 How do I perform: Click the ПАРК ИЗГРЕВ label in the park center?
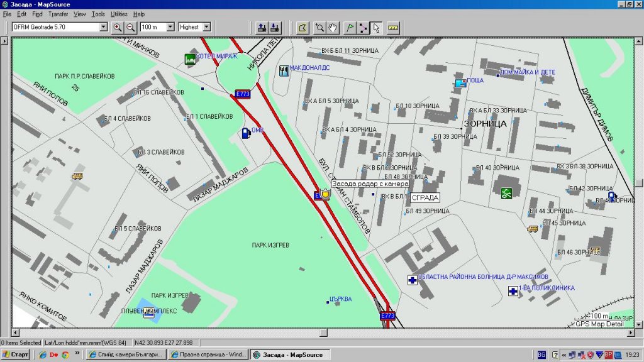point(270,245)
